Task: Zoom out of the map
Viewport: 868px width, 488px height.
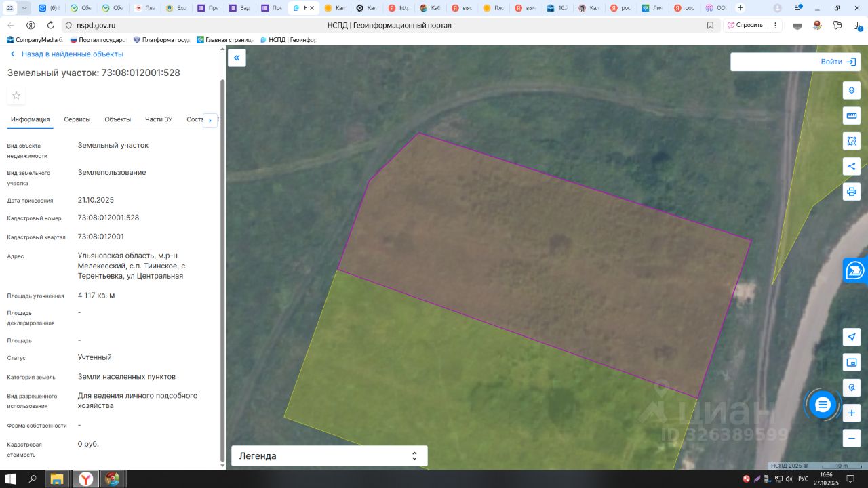Action: point(852,439)
